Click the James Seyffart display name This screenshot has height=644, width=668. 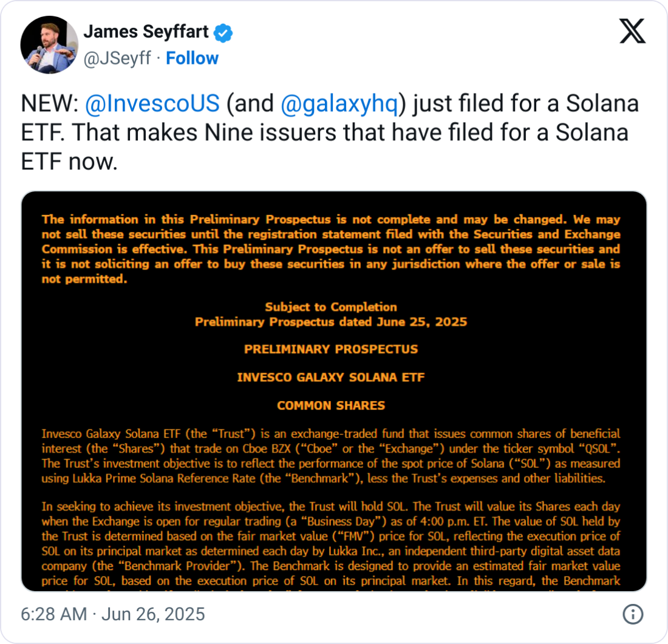pyautogui.click(x=146, y=32)
